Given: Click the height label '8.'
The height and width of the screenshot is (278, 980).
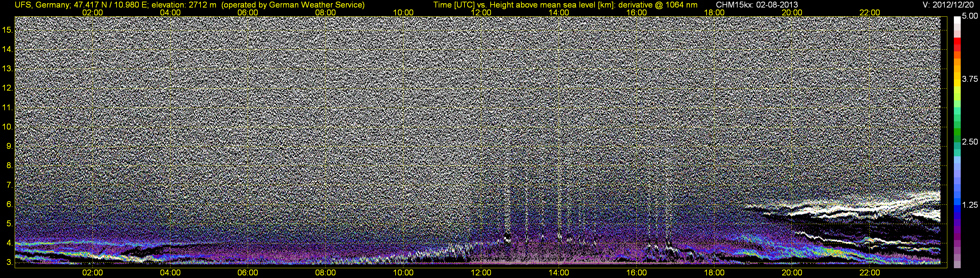Looking at the screenshot, I should point(9,166).
